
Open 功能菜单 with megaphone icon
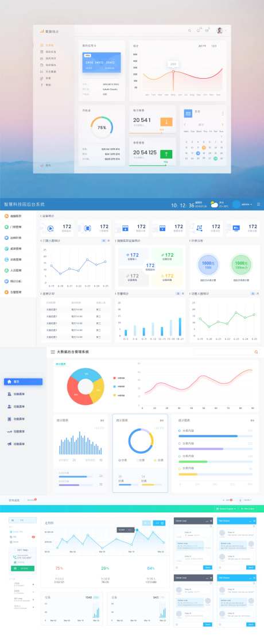(x=17, y=444)
